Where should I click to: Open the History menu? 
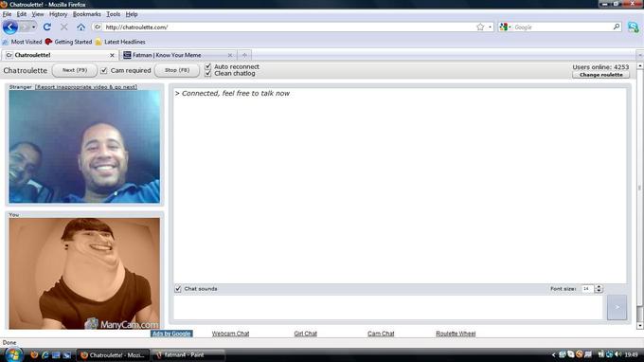[x=58, y=14]
